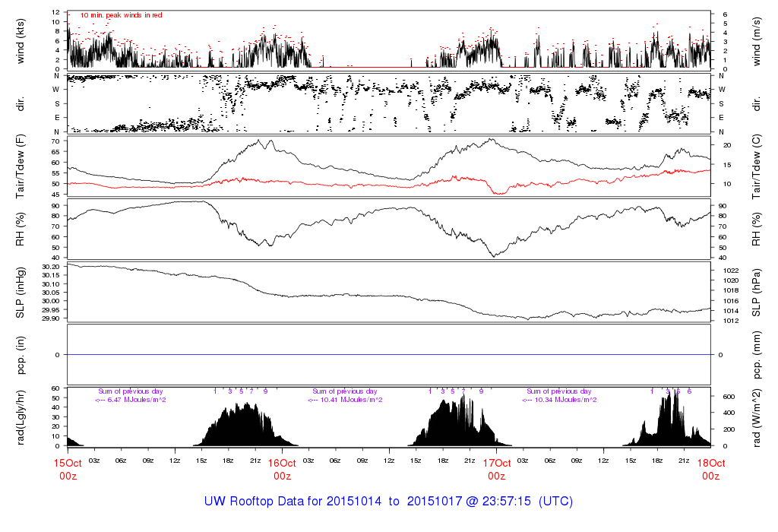Click the 'SLP (inHg)' left axis label
This screenshot has width=778, height=532.
click(21, 292)
